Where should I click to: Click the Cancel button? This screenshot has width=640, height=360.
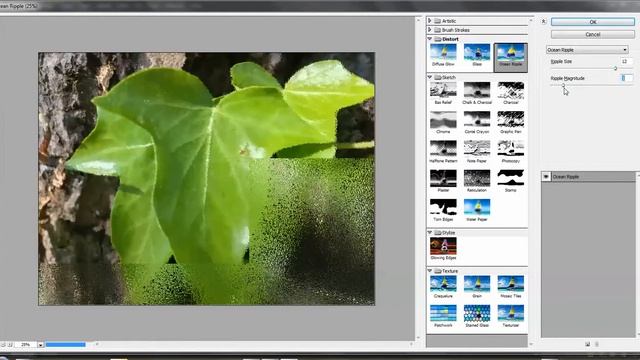click(x=593, y=34)
